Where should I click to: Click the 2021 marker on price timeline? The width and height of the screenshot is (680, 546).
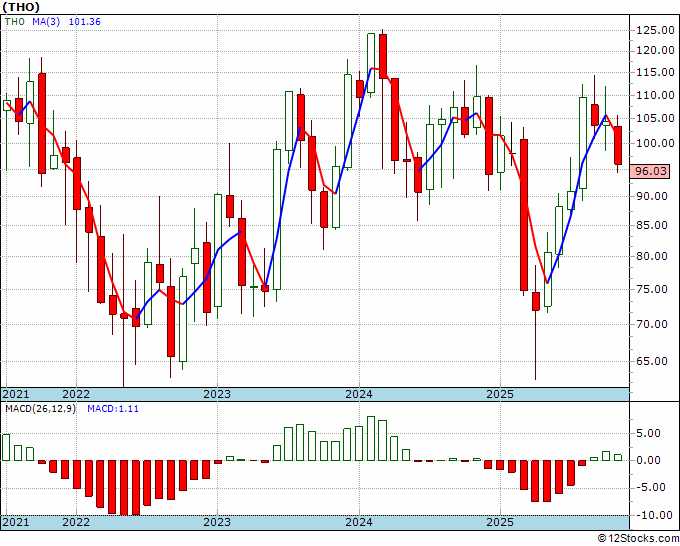[x=16, y=394]
